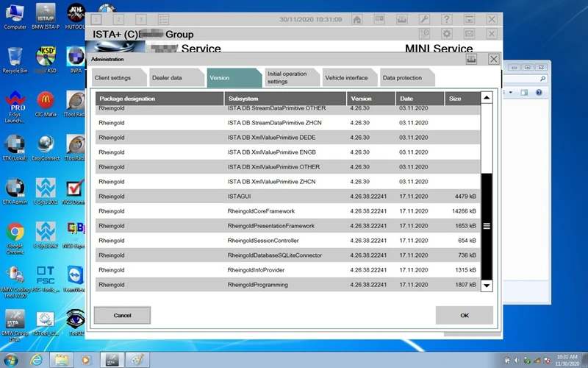Open the KSD disc desktop icon
Viewport: 588px width, 368px height.
tap(46, 60)
